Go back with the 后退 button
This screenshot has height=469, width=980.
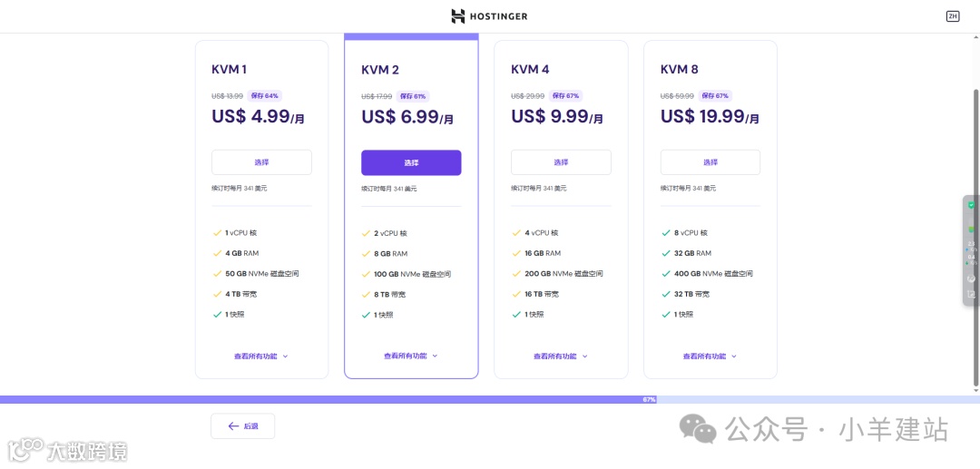coord(242,425)
